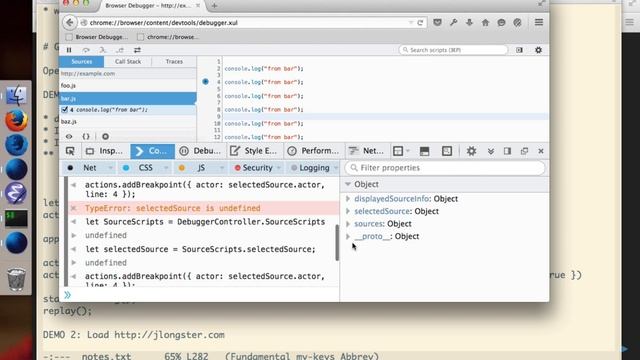Toggle black boxing eye icon

click(x=69, y=136)
